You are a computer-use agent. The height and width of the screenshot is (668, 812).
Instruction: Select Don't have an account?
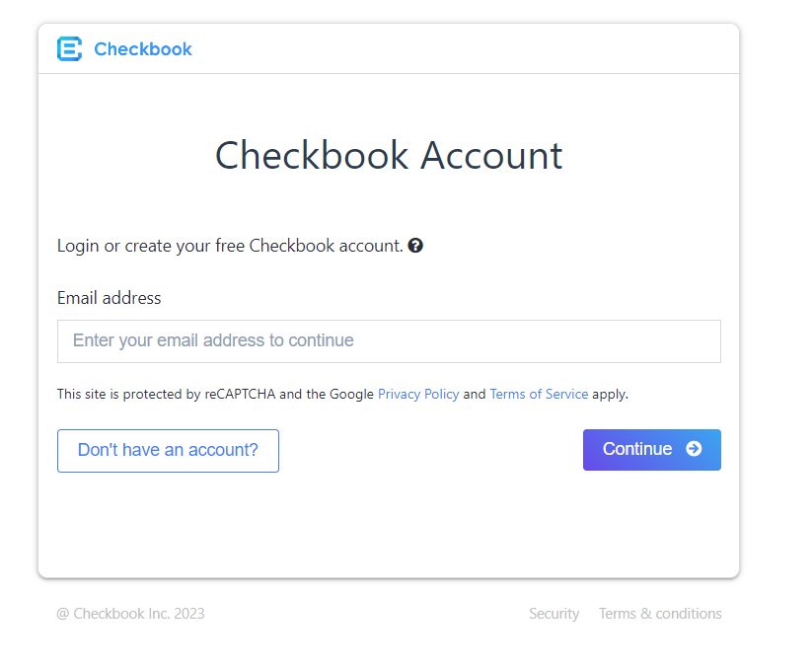point(168,450)
